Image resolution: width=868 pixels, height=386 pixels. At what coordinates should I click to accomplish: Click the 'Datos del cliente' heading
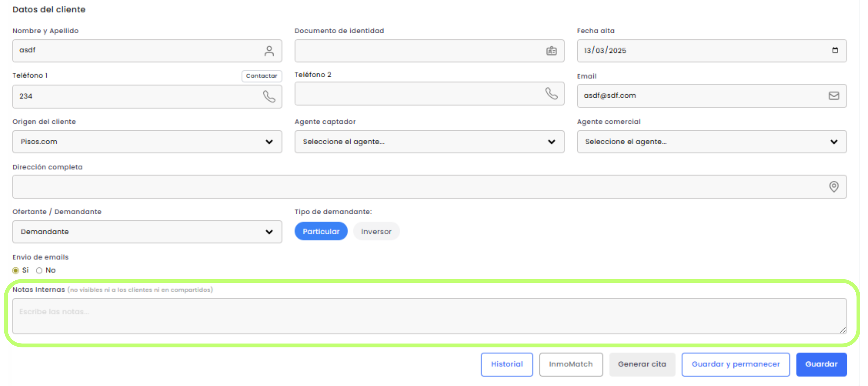point(49,10)
